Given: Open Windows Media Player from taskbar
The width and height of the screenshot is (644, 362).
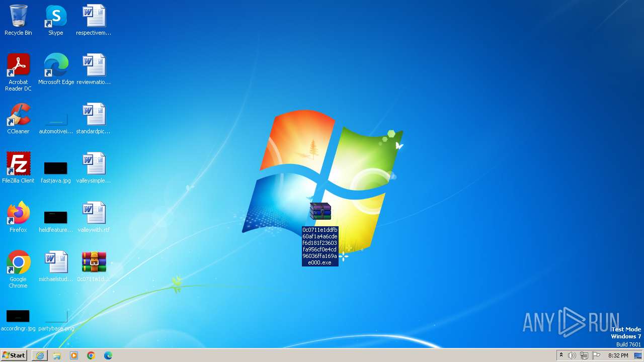Looking at the screenshot, I should click(x=74, y=355).
